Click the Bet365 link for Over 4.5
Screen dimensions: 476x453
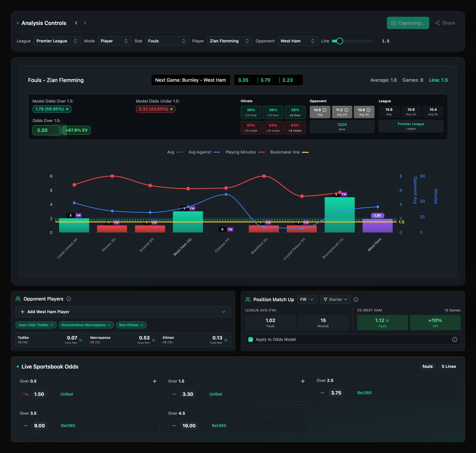219,426
